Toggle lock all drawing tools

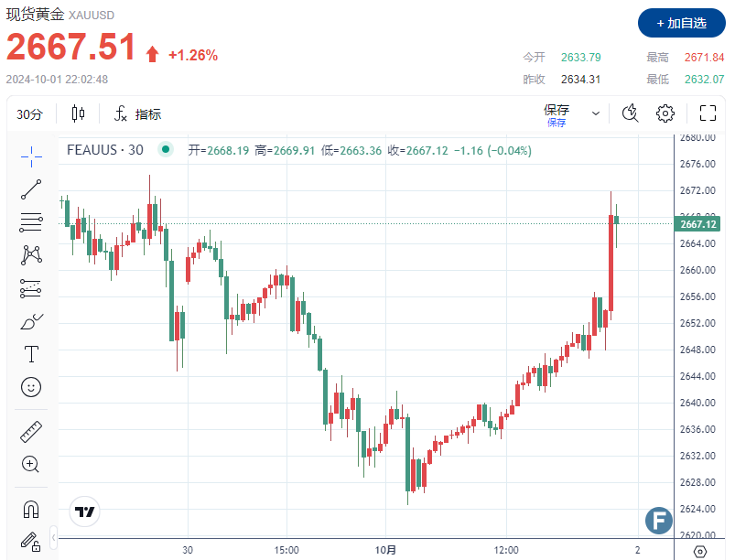[x=31, y=541]
